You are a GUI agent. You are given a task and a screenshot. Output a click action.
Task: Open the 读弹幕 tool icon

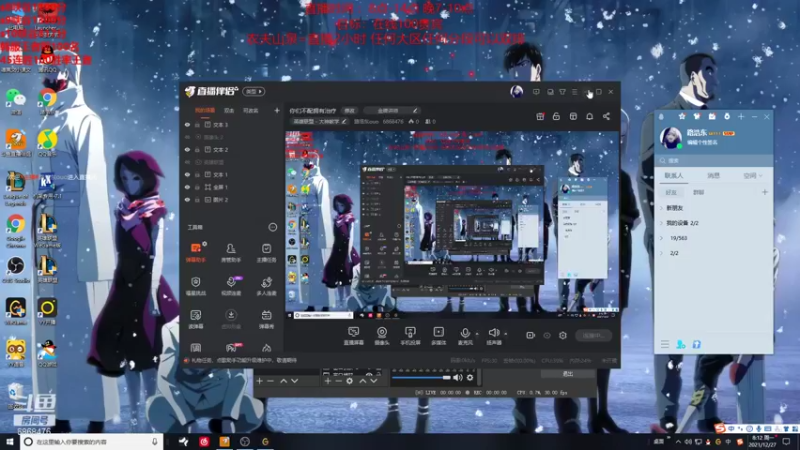195,319
